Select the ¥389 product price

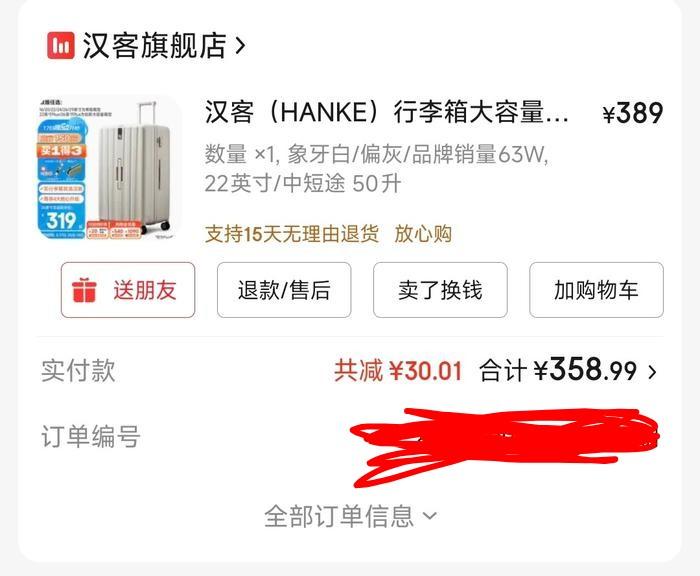pos(633,113)
